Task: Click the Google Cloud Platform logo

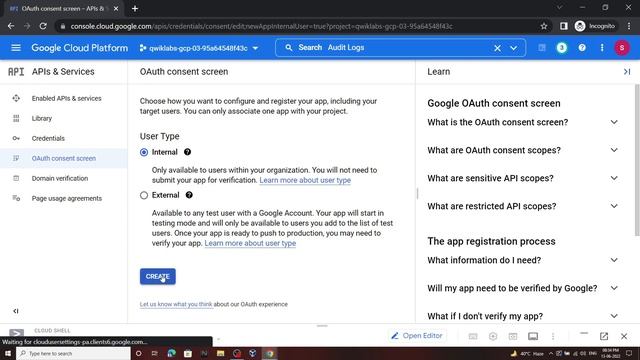Action: (x=79, y=48)
